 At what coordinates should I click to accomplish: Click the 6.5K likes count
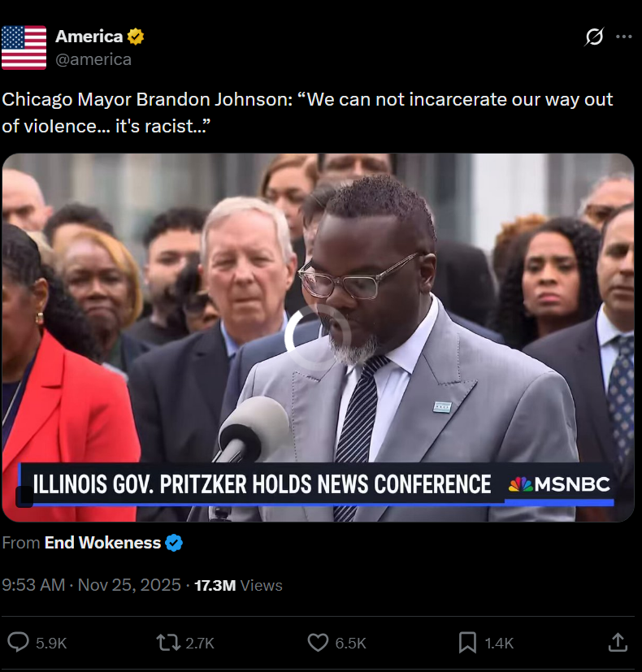click(x=350, y=644)
